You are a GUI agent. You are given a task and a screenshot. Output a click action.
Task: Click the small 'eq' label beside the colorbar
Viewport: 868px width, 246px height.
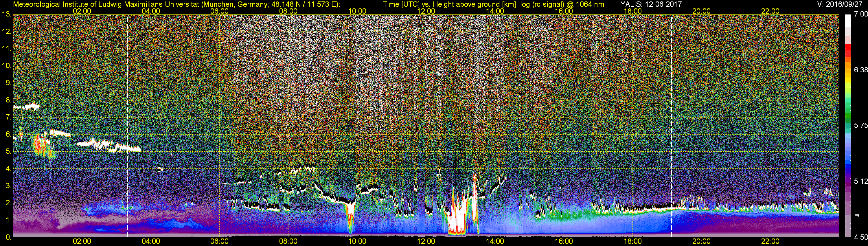pos(857,215)
